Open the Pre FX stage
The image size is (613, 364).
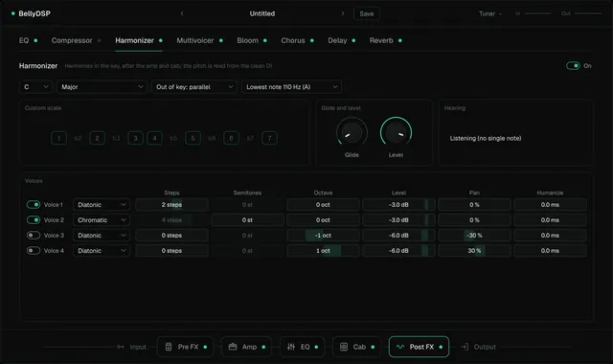point(185,347)
